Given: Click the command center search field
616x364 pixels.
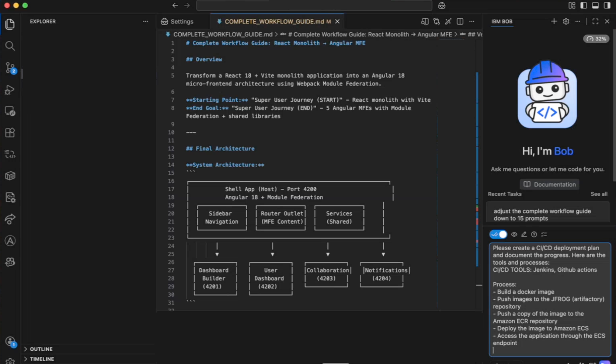Looking at the screenshot, I should (314, 5).
